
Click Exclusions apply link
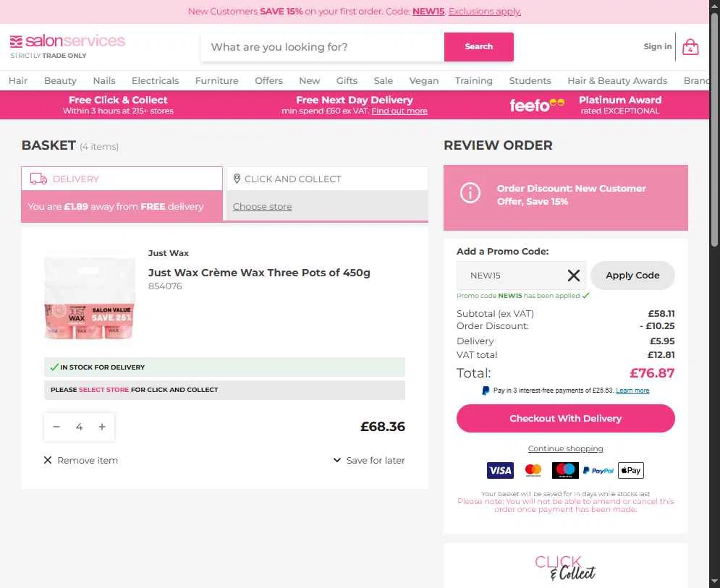[x=484, y=12]
